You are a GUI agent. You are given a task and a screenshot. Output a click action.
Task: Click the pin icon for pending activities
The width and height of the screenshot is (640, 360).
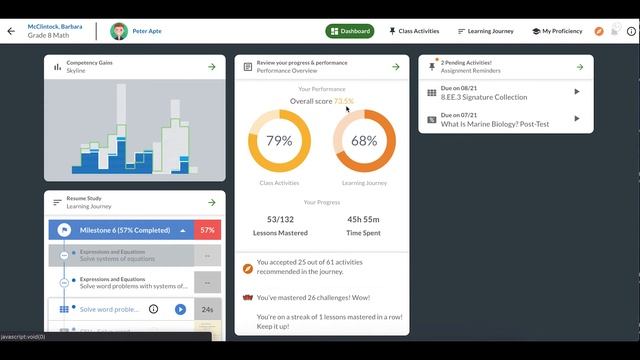(432, 66)
